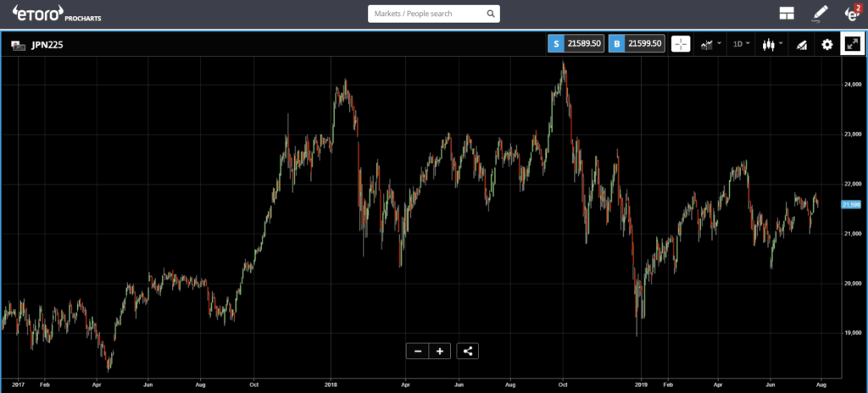868x393 pixels.
Task: Toggle the drawing tools ruler icon
Action: [x=801, y=45]
